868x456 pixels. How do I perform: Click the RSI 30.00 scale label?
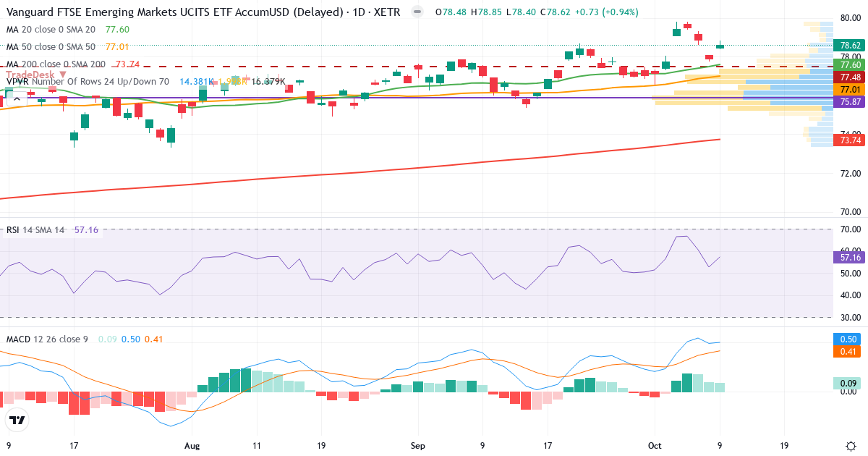(x=851, y=317)
